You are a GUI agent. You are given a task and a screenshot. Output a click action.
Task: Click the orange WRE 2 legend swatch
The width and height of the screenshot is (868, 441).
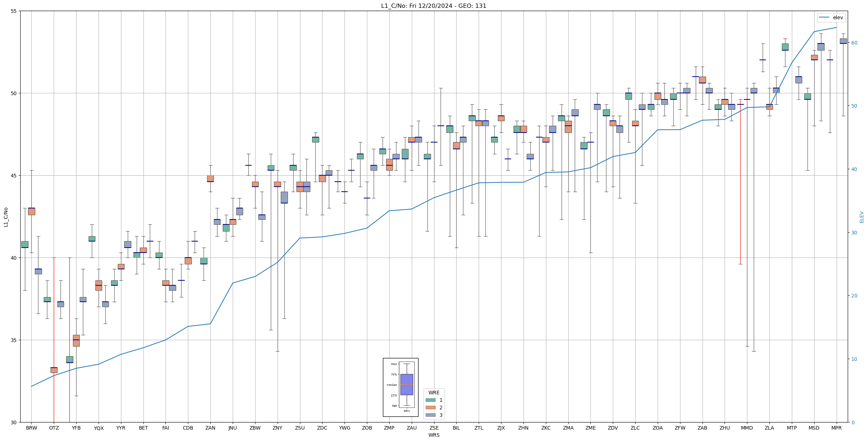[430, 408]
